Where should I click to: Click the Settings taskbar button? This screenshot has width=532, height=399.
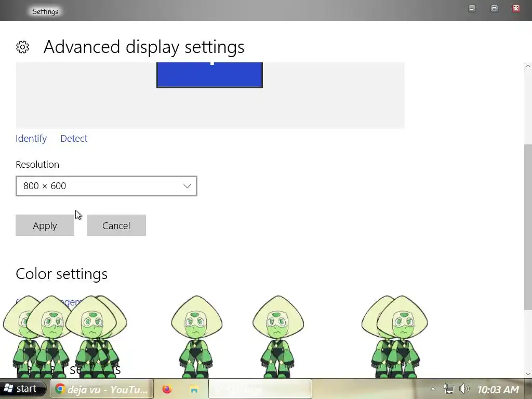(260, 389)
